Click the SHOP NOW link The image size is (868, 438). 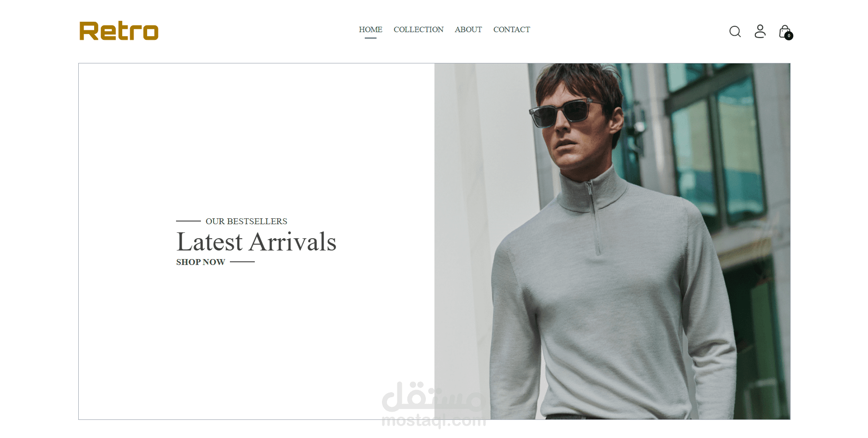click(x=200, y=262)
